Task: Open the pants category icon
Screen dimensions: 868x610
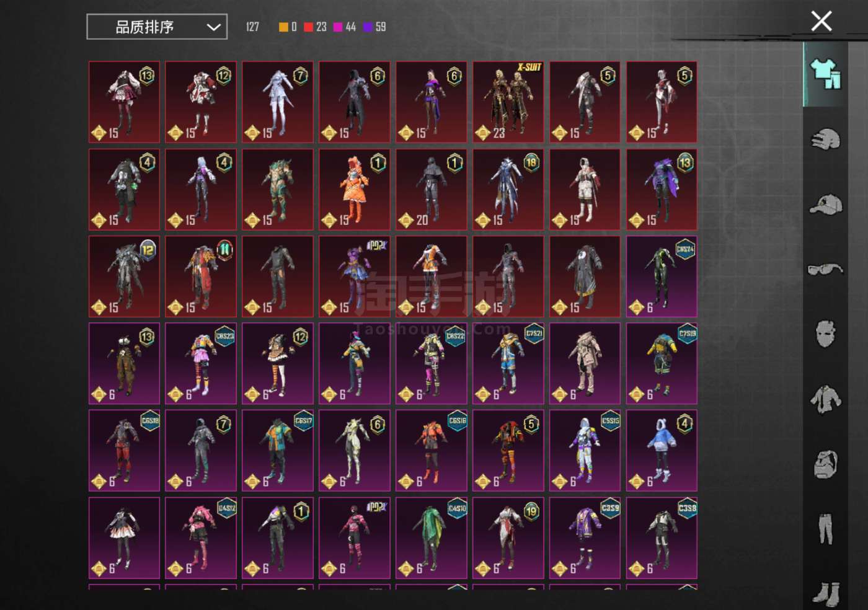Action: click(825, 529)
